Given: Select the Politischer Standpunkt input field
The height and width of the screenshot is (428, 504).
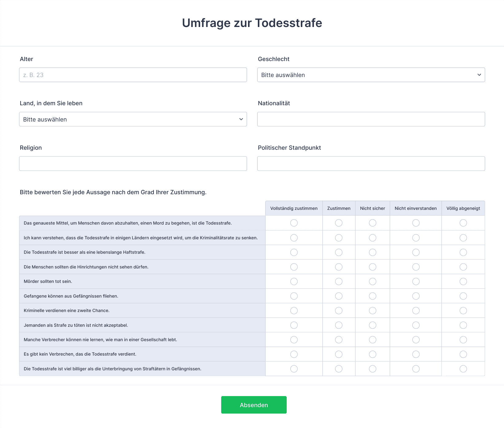Looking at the screenshot, I should (x=371, y=164).
